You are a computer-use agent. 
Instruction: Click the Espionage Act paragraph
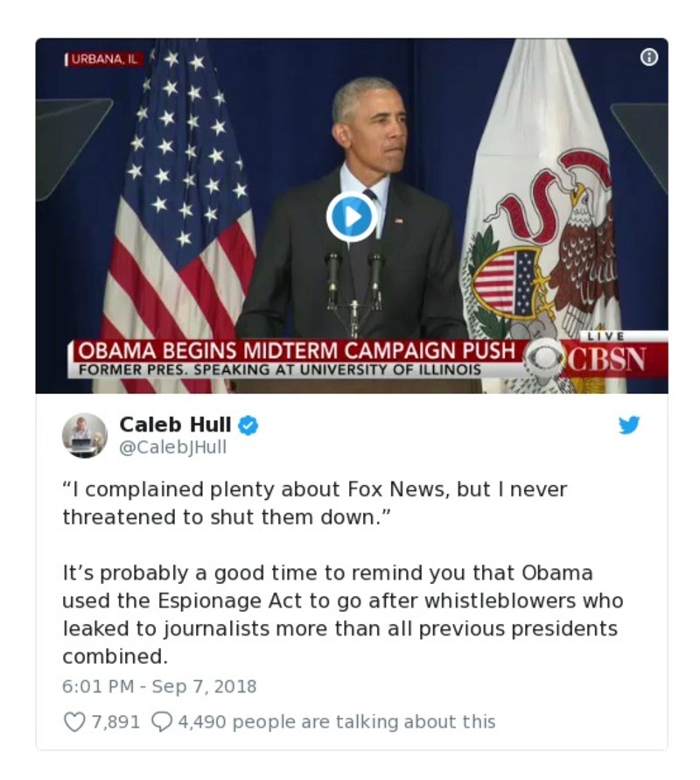(x=342, y=615)
